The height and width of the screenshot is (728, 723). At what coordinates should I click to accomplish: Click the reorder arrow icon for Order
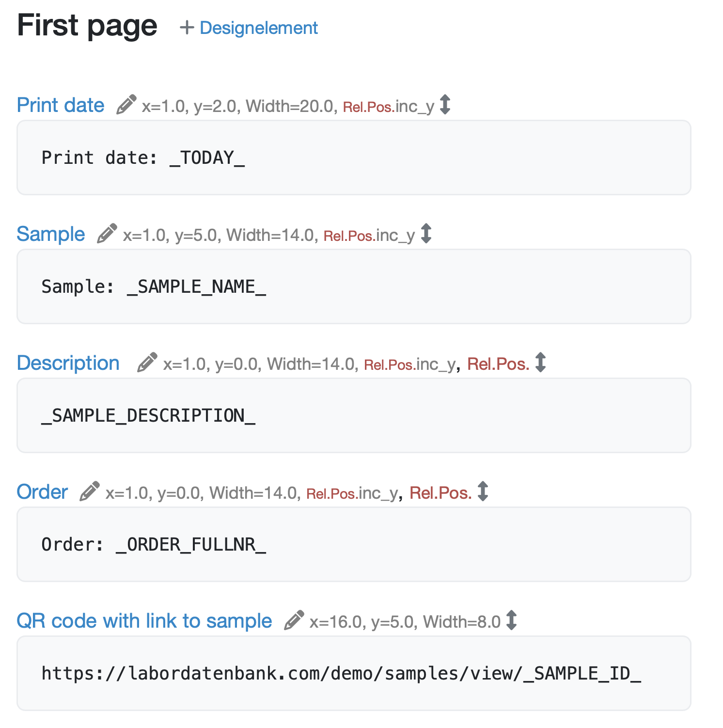tap(483, 491)
